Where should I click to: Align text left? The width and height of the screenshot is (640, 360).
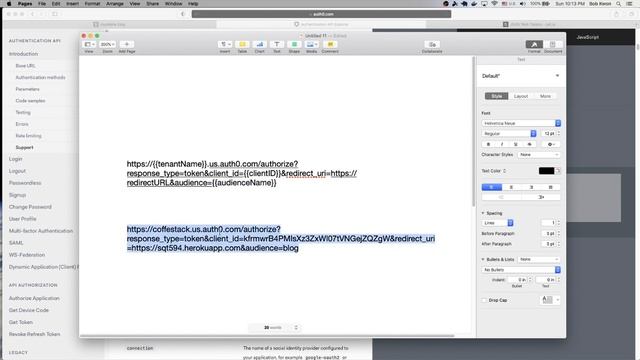pos(491,187)
